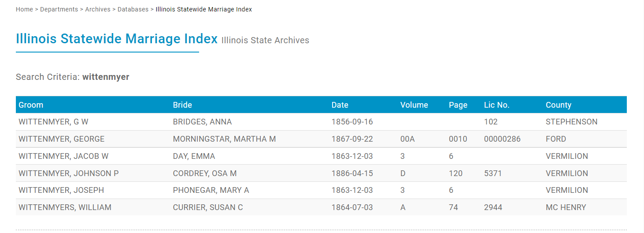This screenshot has width=644, height=233.
Task: Click the Page column header
Action: [458, 105]
